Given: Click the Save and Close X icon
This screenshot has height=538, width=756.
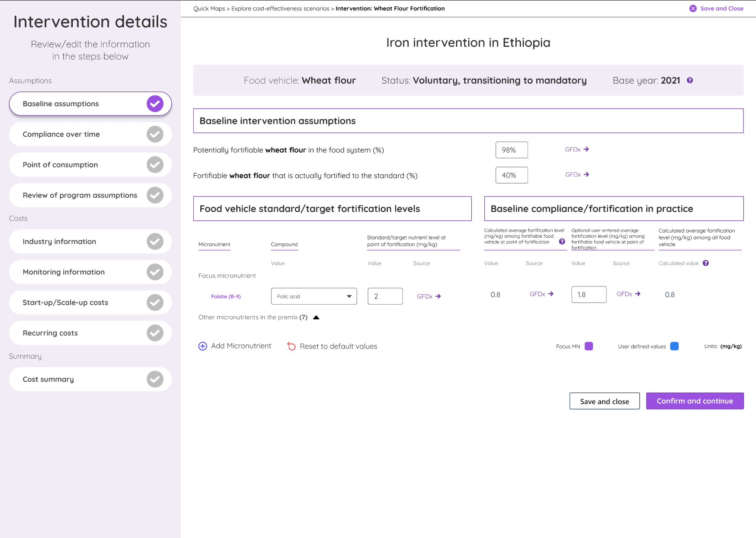Looking at the screenshot, I should 694,8.
